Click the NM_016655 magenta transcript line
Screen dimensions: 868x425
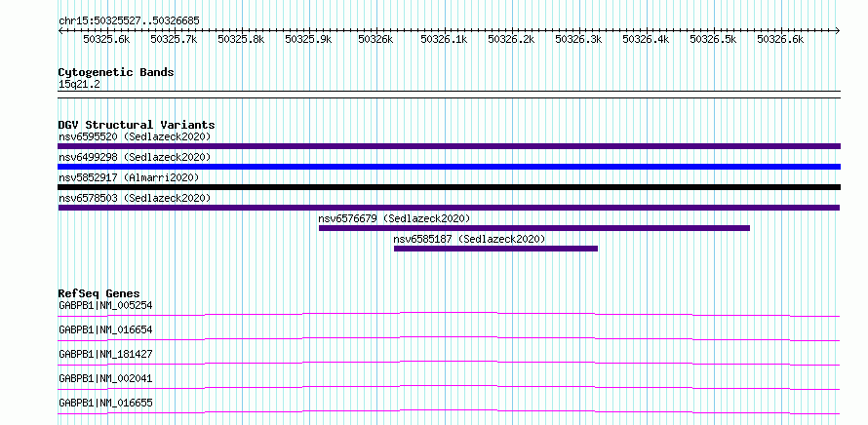[449, 411]
